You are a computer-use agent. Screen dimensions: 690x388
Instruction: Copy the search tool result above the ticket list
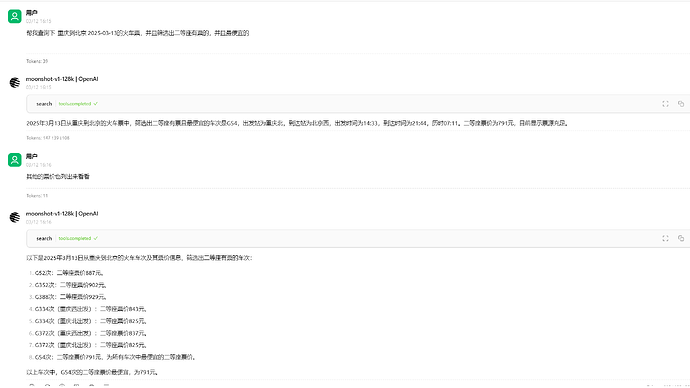coord(681,238)
